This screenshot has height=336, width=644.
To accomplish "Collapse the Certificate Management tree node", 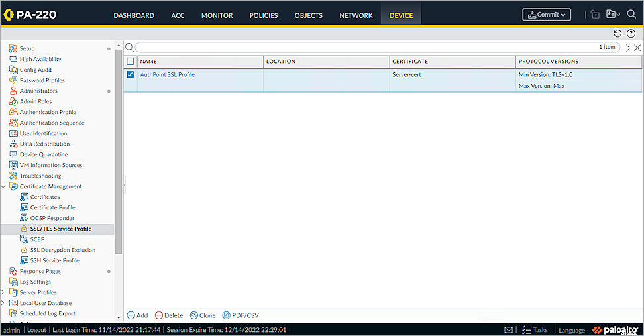I will click(x=3, y=187).
